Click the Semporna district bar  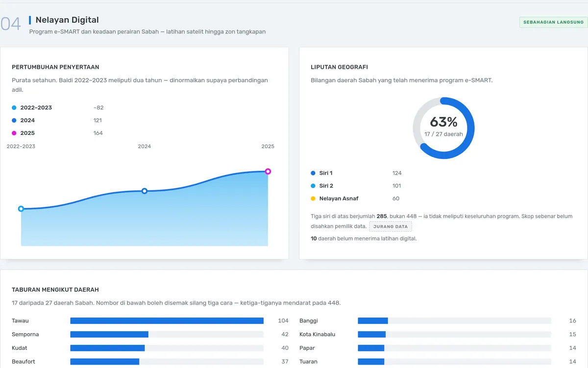[167, 335]
